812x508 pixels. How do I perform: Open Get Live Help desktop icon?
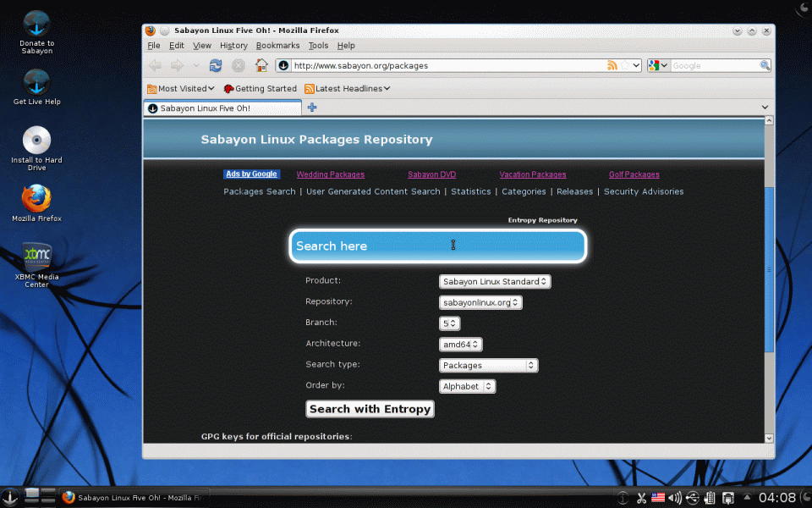(x=36, y=87)
